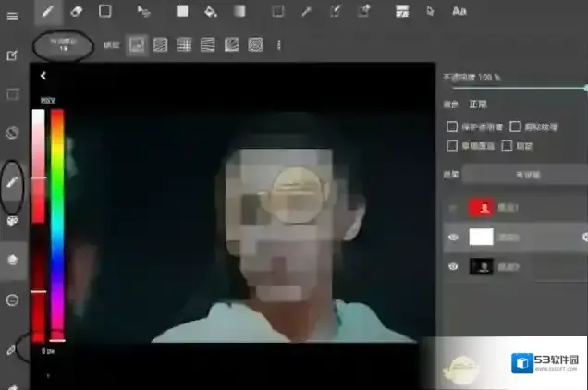Open the color palette icon in left sidebar

[13, 222]
